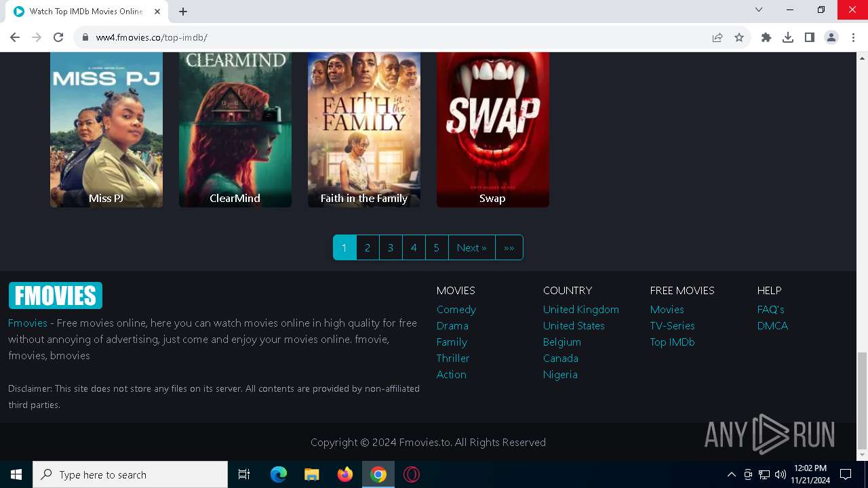Open the Extensions puzzle icon

[766, 37]
